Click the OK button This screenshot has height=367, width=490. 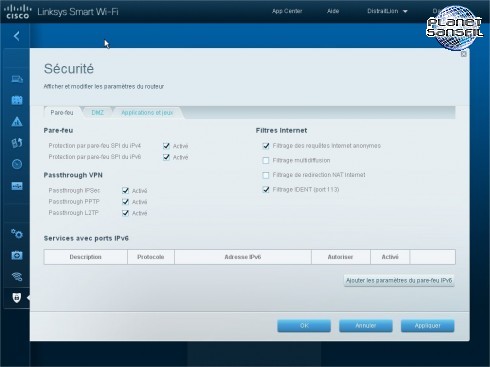point(304,326)
